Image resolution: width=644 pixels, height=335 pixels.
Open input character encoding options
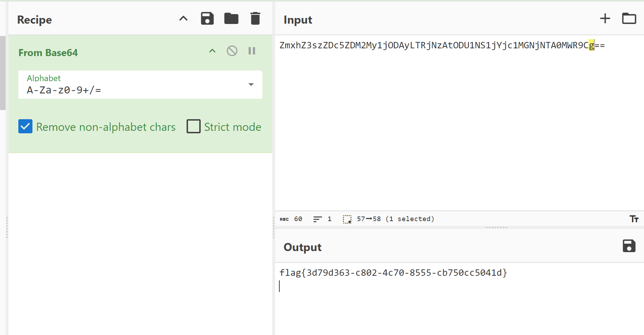(634, 219)
